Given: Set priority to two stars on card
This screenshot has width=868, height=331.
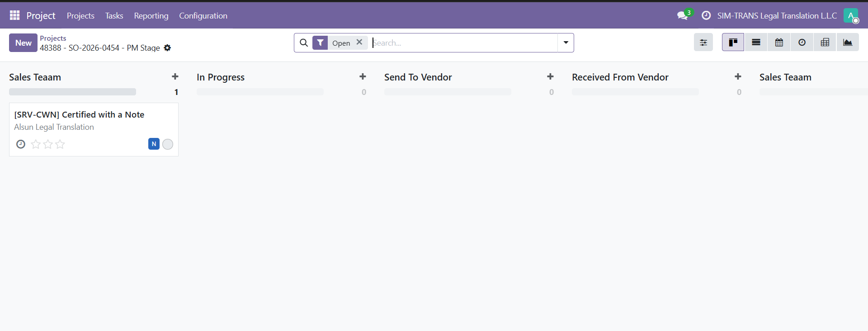Looking at the screenshot, I should 48,144.
